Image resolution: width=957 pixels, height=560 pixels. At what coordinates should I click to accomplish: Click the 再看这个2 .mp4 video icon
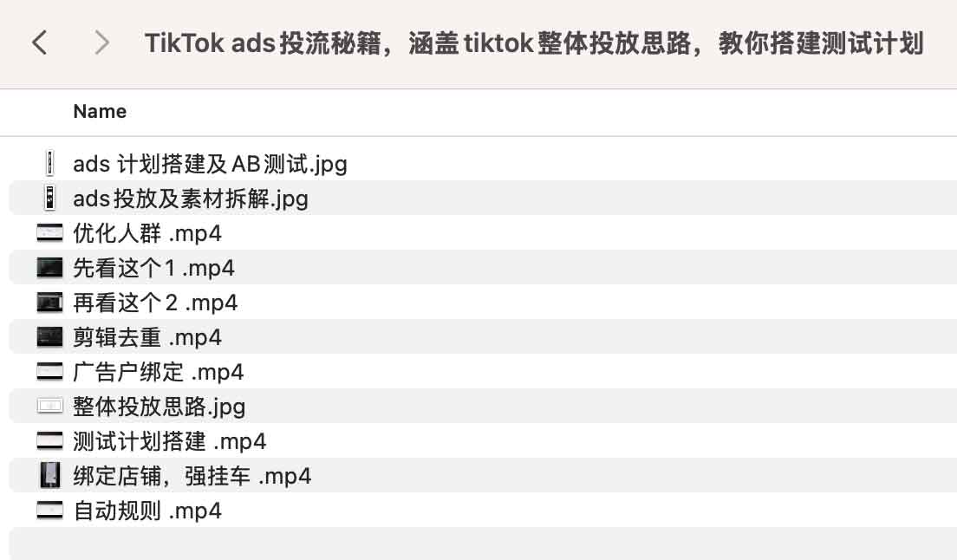point(50,303)
